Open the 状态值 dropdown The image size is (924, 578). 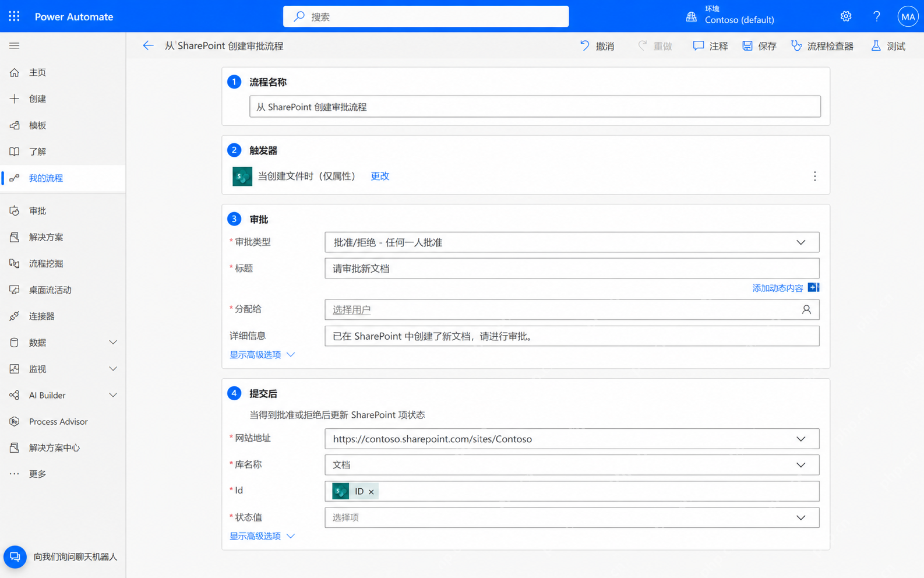pyautogui.click(x=572, y=517)
